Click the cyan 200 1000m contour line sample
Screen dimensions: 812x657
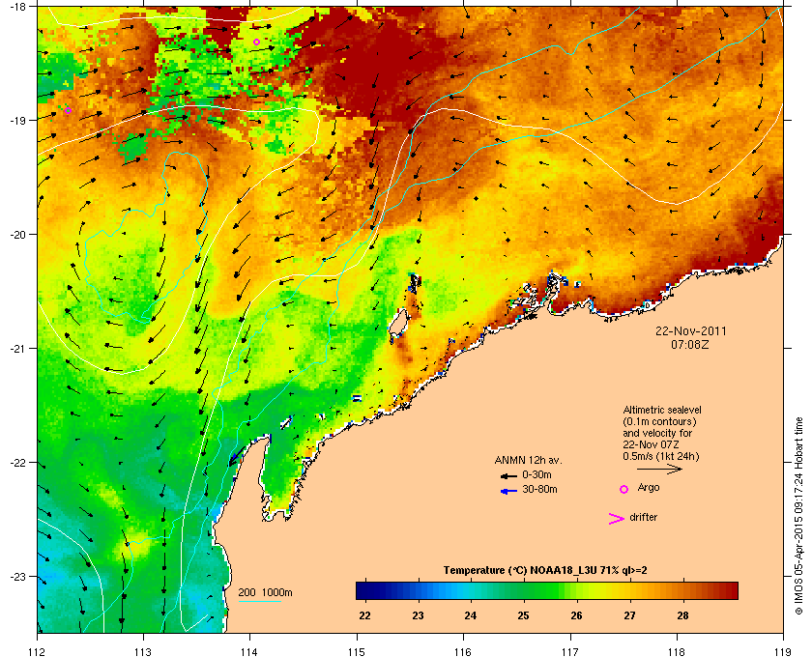[x=259, y=602]
